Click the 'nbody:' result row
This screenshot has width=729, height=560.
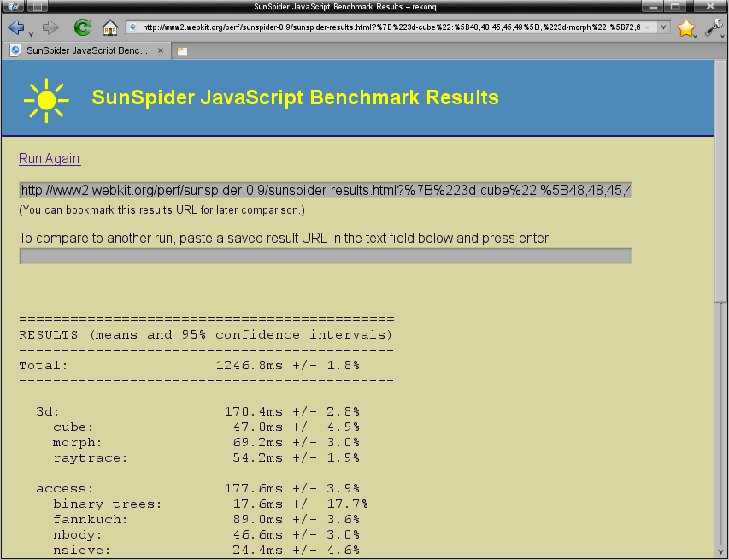click(x=206, y=534)
